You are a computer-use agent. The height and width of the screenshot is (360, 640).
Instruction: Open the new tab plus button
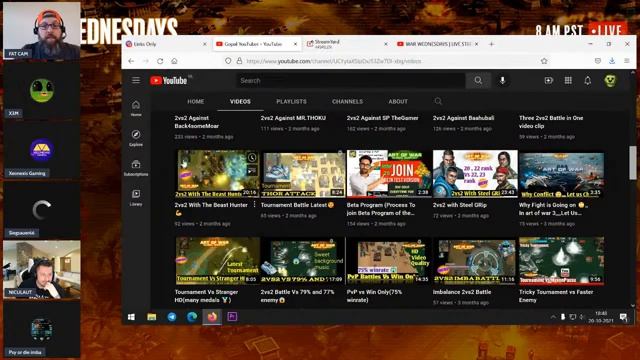click(491, 44)
